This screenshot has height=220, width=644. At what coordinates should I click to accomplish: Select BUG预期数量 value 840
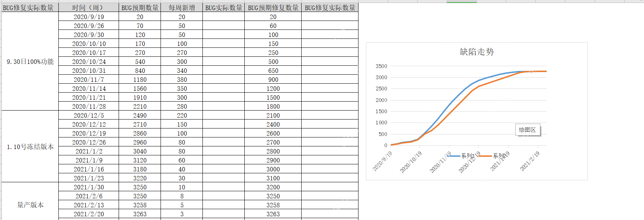140,71
